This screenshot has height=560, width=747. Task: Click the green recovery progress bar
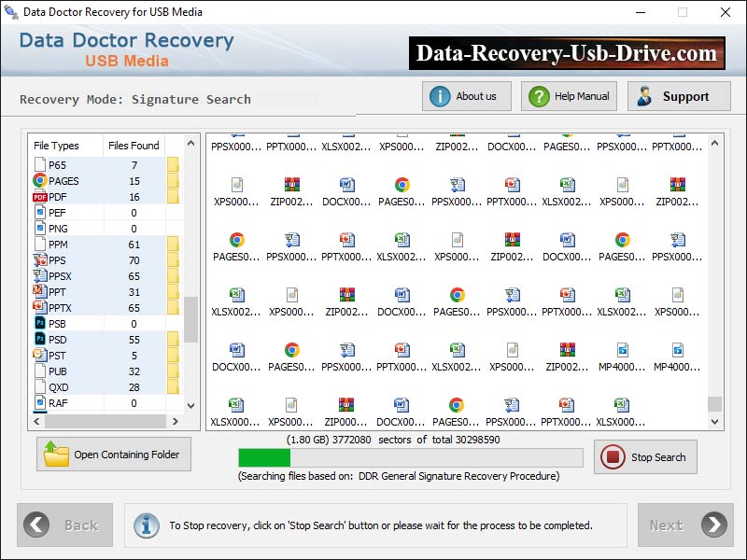(264, 457)
